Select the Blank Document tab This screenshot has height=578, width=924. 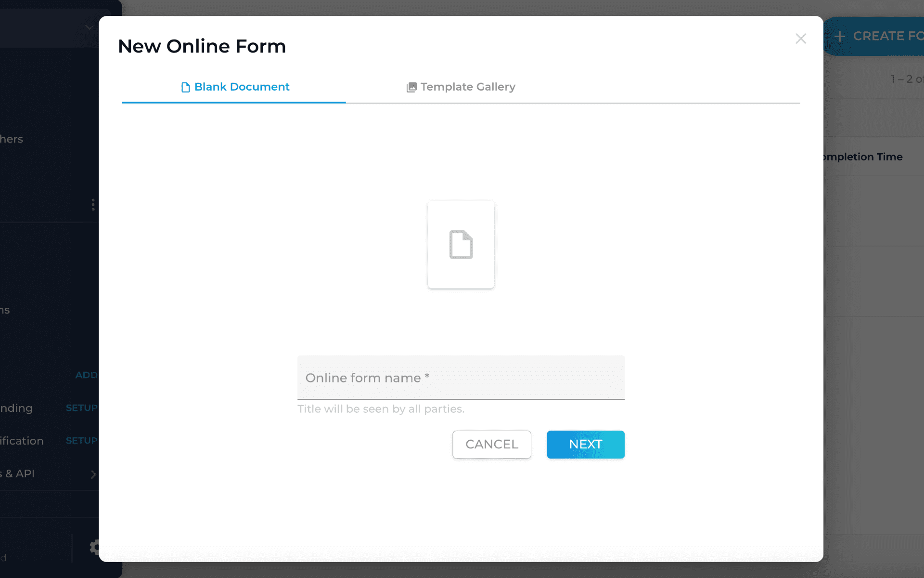(235, 87)
